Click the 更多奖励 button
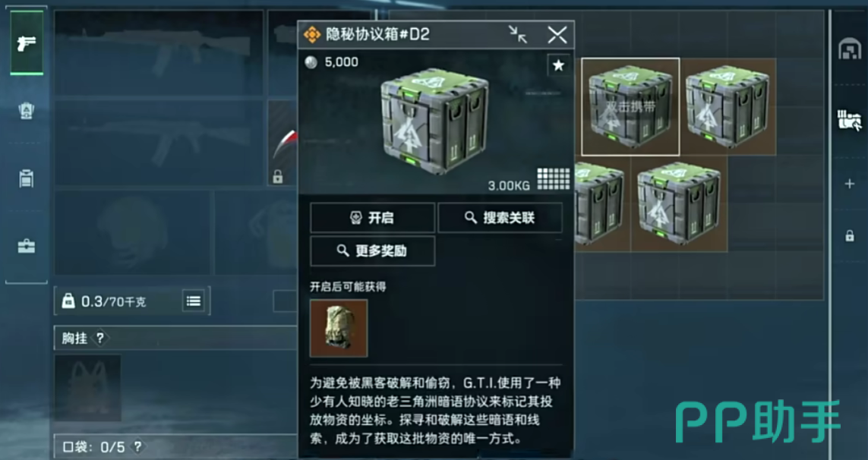Viewport: 868px width, 460px height. tap(373, 251)
